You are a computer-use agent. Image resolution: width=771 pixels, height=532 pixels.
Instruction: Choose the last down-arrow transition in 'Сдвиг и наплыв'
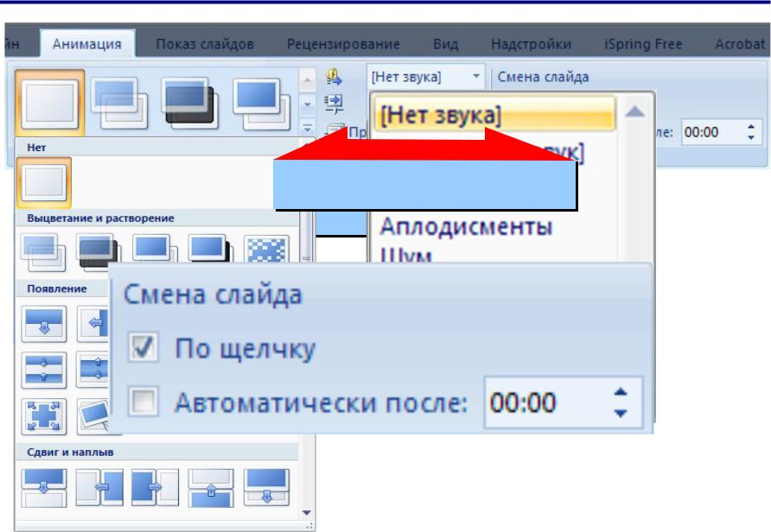point(265,486)
